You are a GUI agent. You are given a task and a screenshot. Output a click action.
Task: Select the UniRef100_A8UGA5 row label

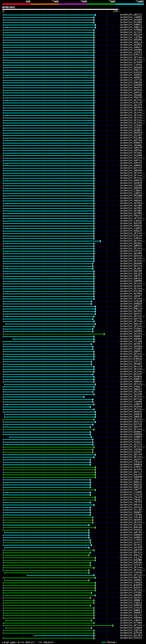coord(131,67)
